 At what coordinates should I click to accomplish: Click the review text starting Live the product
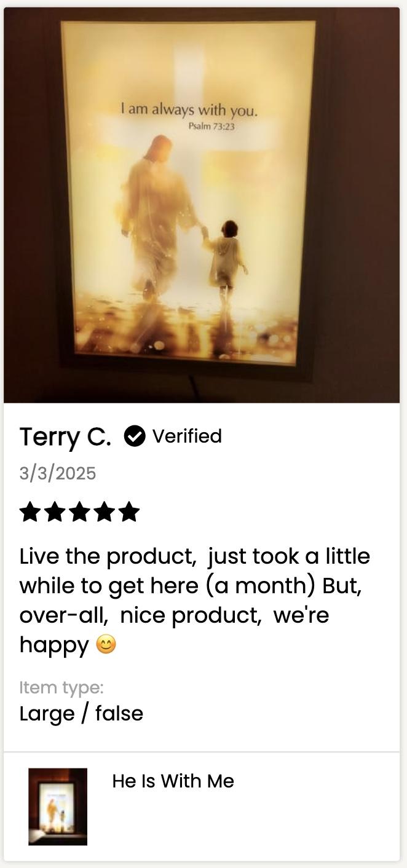(x=195, y=601)
